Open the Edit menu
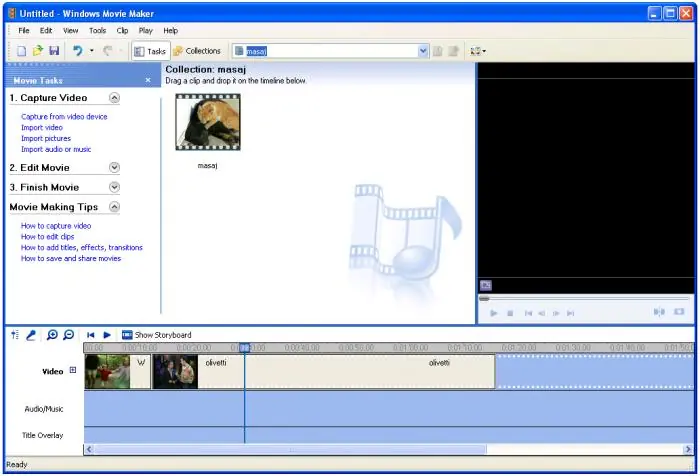700x476 pixels. click(x=46, y=30)
